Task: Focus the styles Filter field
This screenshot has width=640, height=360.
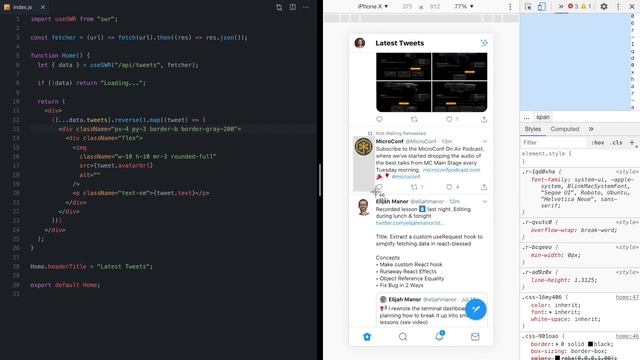Action: tap(553, 142)
